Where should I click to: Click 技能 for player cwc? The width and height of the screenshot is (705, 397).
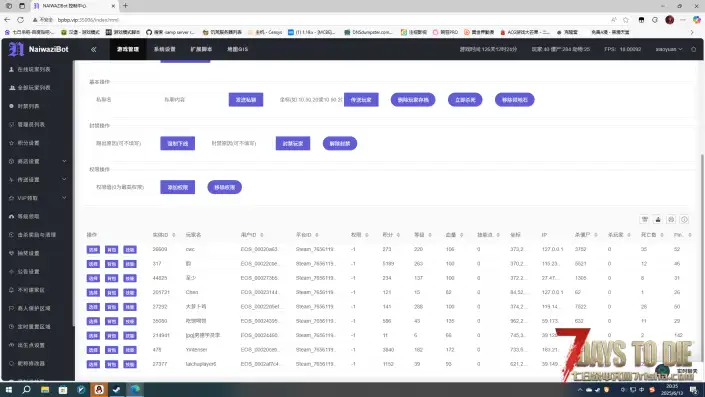click(130, 250)
